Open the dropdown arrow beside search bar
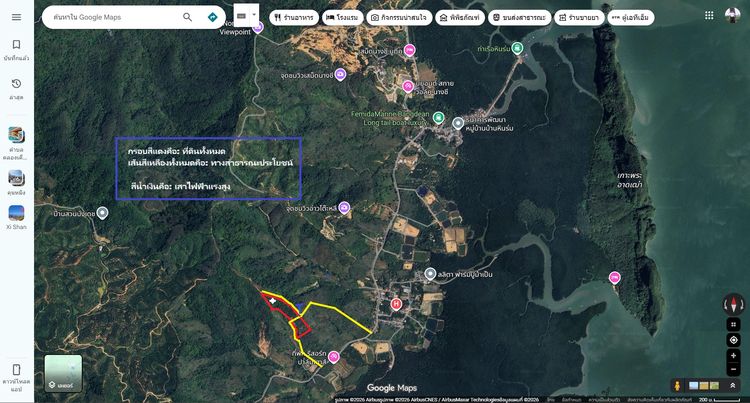Image resolution: width=750 pixels, height=403 pixels. [x=254, y=15]
